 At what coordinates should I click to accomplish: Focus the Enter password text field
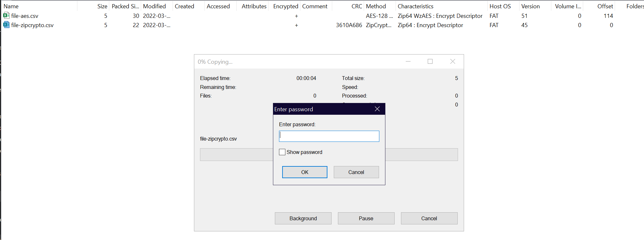(x=329, y=136)
